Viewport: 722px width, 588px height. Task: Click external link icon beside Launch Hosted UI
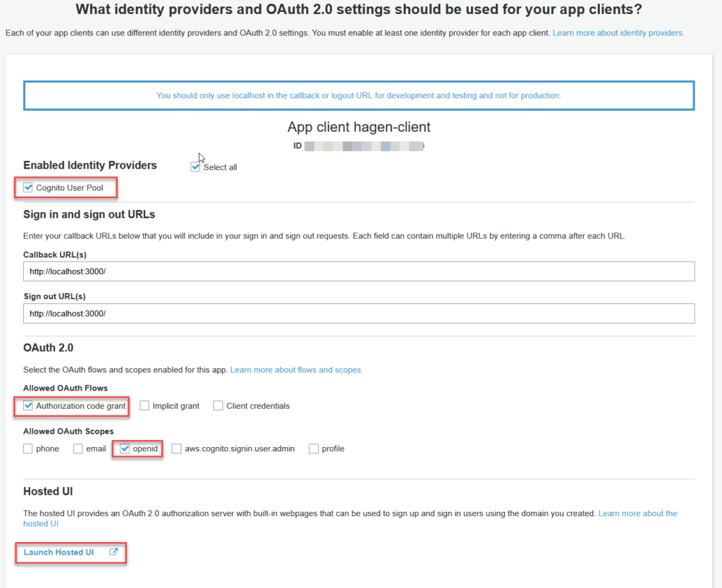pyautogui.click(x=114, y=552)
